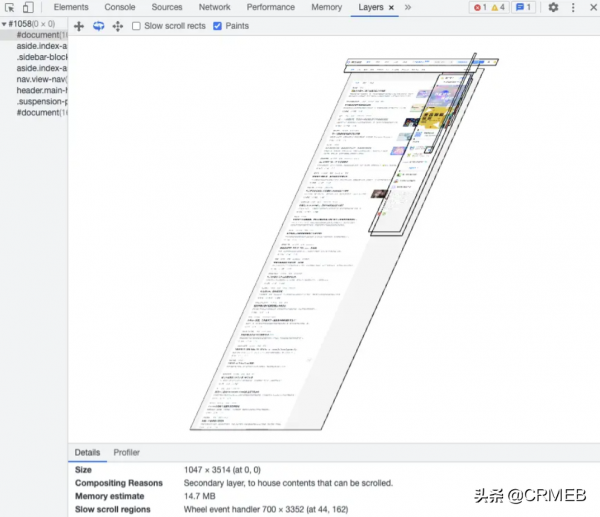600x517 pixels.
Task: Open the Console tab
Action: pyautogui.click(x=120, y=8)
